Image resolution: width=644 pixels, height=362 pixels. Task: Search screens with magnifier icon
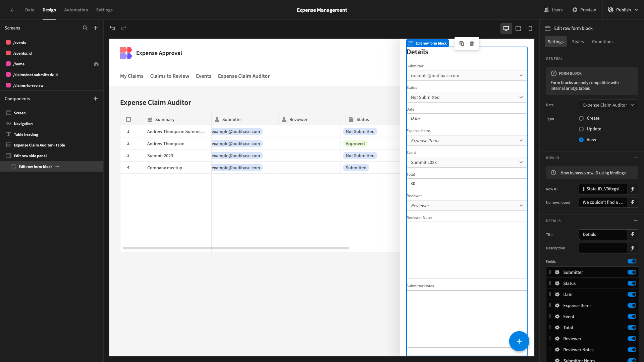tap(85, 28)
